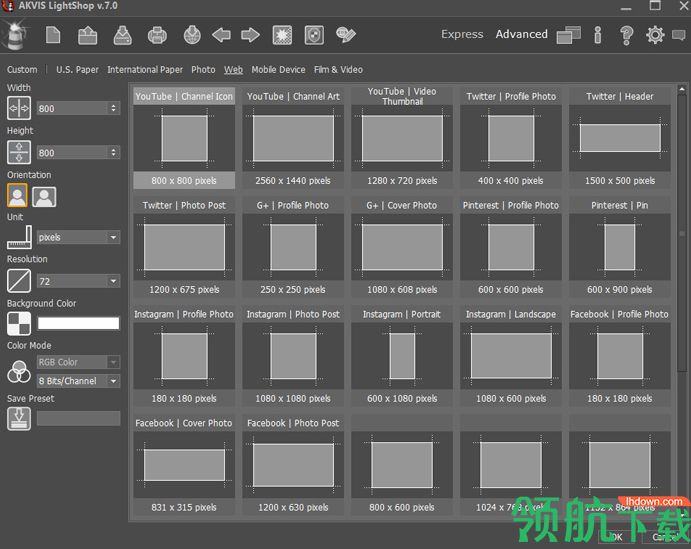Screen dimensions: 691x549
Task: Toggle transparent background checkerboard icon
Action: coord(19,324)
